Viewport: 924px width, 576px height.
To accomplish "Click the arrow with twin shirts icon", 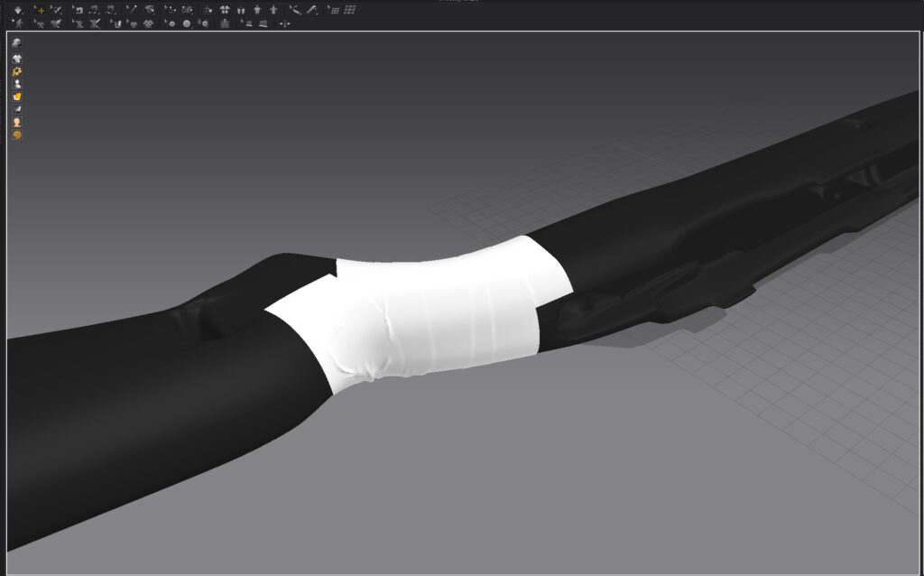I will tap(132, 23).
